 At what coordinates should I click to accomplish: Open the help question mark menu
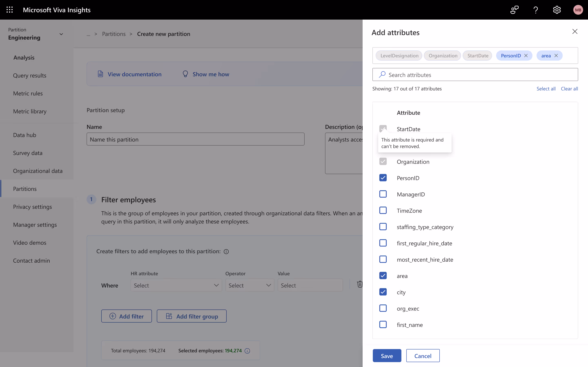[536, 10]
